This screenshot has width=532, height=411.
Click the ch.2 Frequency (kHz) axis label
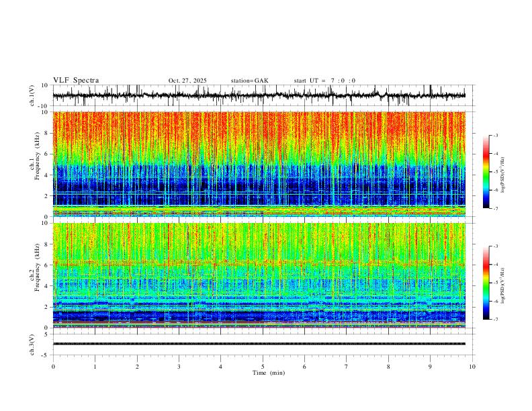(x=34, y=267)
